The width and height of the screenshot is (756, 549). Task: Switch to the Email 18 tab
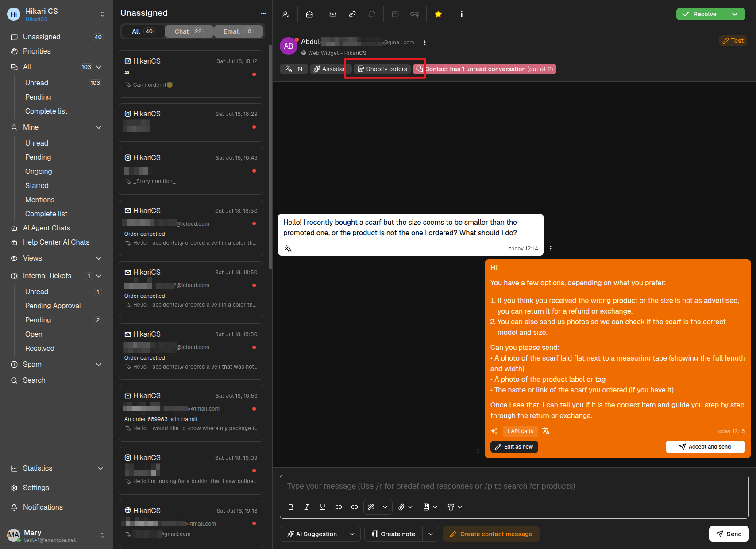(238, 31)
